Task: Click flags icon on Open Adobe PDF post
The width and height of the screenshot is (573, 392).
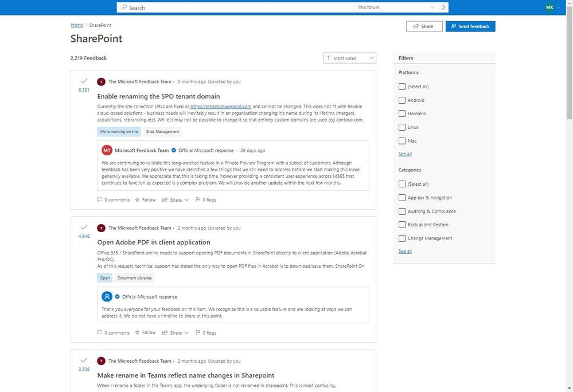Action: (x=198, y=332)
